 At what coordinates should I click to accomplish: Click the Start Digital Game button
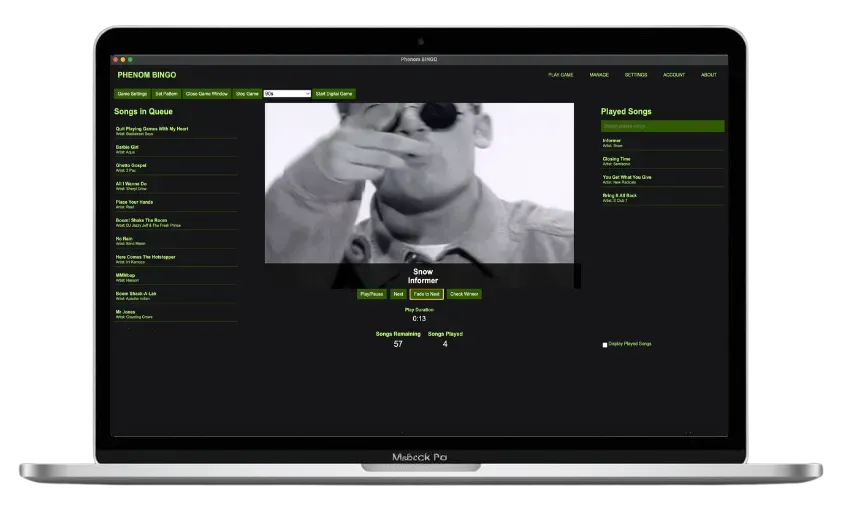pos(334,94)
